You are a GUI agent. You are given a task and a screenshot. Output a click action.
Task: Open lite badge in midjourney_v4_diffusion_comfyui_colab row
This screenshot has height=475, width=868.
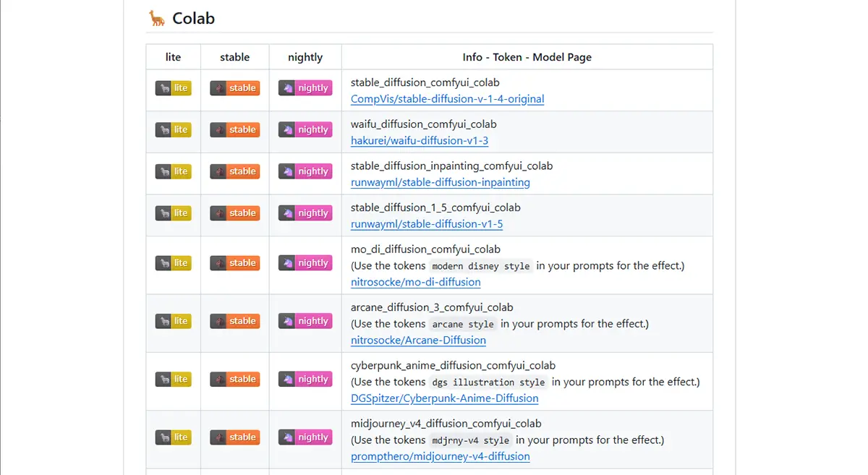tap(174, 437)
